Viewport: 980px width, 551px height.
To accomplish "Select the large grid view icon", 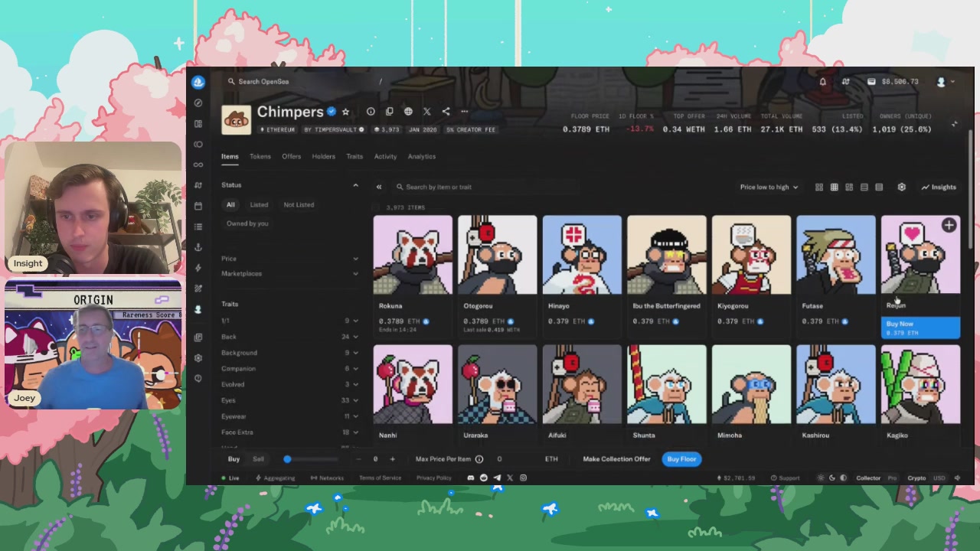I will pyautogui.click(x=819, y=187).
